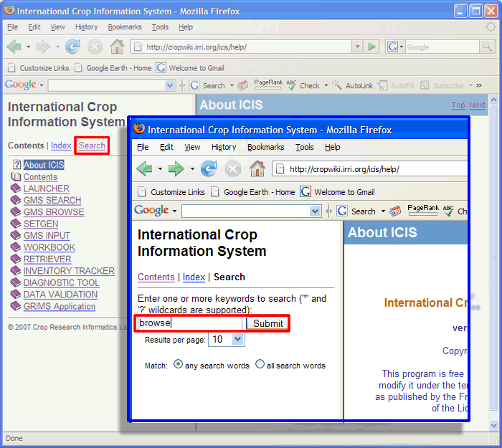502x448 pixels.
Task: Click the PageRank indicator in the inset Google toolbar
Action: [x=423, y=210]
